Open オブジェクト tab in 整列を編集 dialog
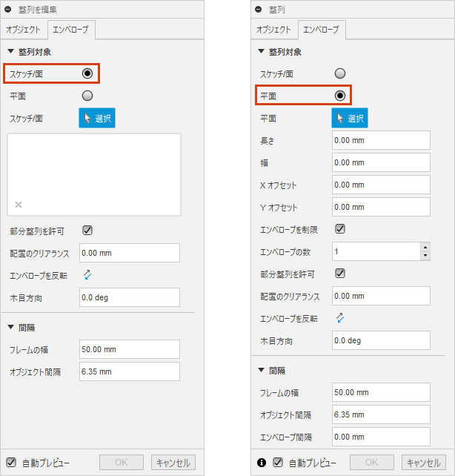 pos(24,30)
